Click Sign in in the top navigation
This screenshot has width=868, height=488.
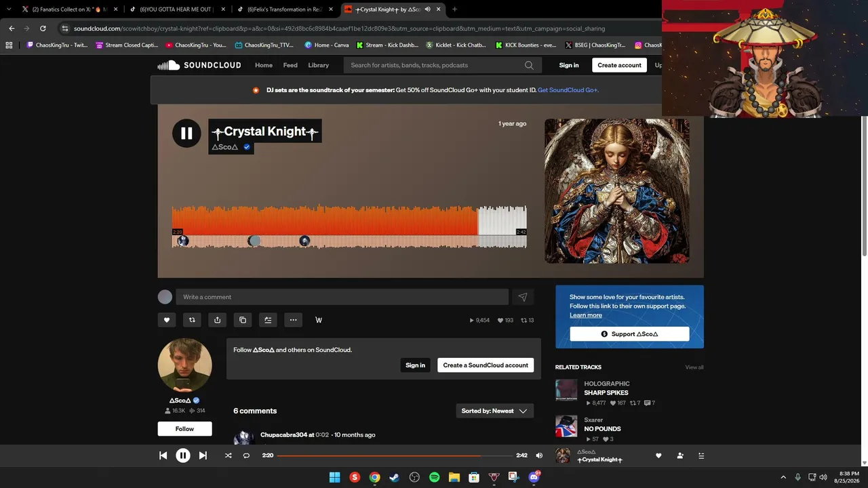tap(569, 65)
